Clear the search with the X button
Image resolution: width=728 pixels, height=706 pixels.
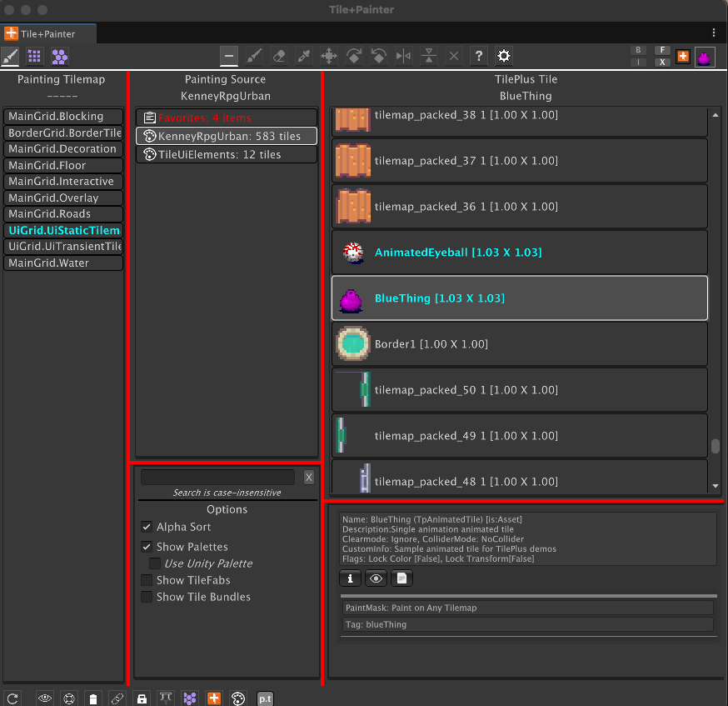(x=309, y=477)
